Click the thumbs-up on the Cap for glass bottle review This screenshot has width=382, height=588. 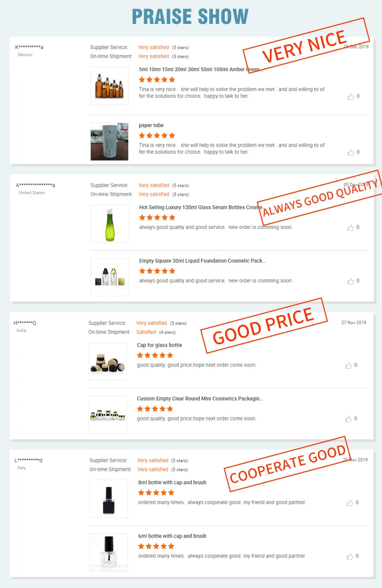coord(348,366)
